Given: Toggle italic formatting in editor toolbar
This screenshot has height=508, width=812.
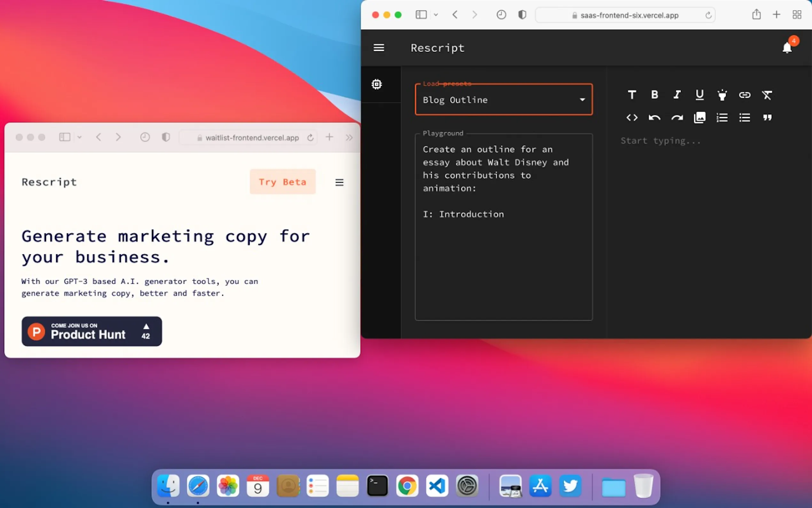Looking at the screenshot, I should coord(677,95).
